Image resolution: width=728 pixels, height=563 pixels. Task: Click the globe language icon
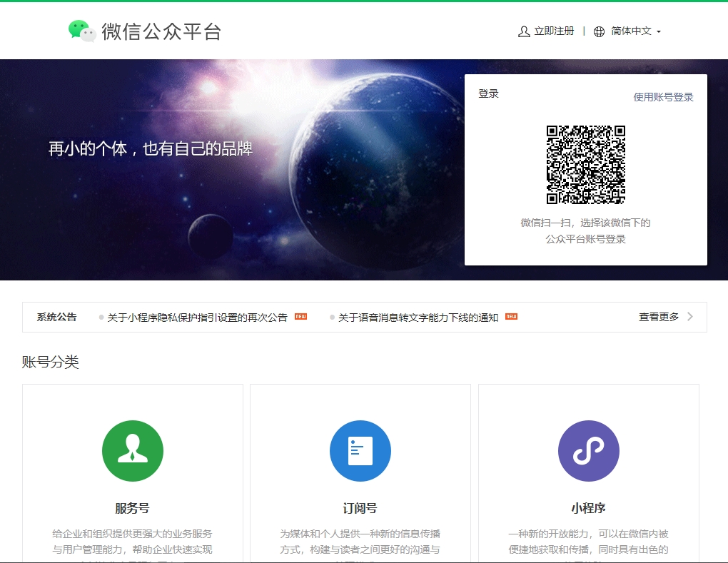tap(599, 31)
